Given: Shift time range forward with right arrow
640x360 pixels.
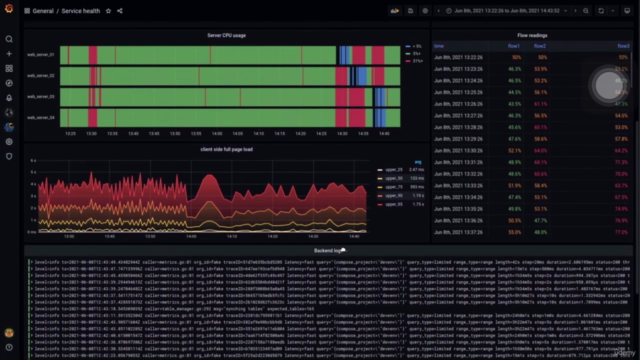Looking at the screenshot, I should tap(576, 11).
